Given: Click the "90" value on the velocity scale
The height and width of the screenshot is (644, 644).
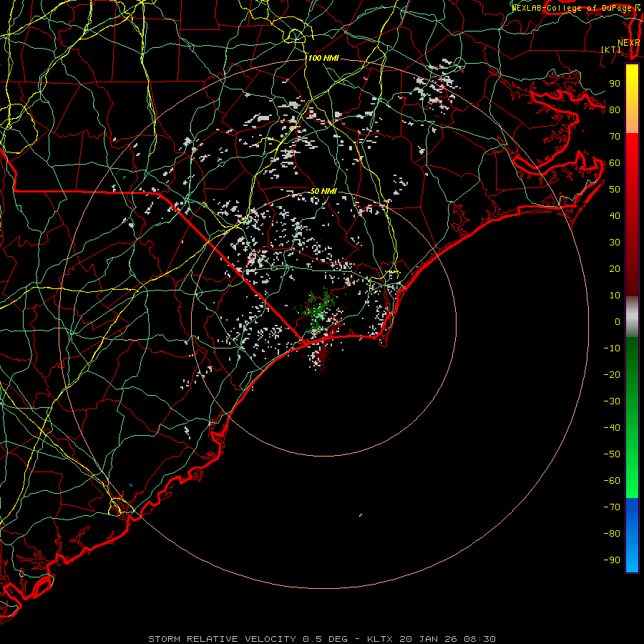Looking at the screenshot, I should (615, 84).
